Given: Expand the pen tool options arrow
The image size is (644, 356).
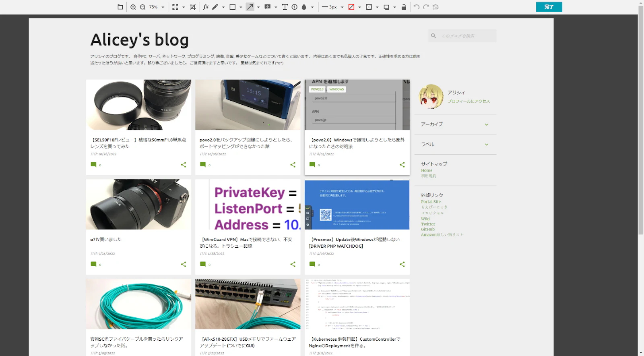Looking at the screenshot, I should pos(223,7).
